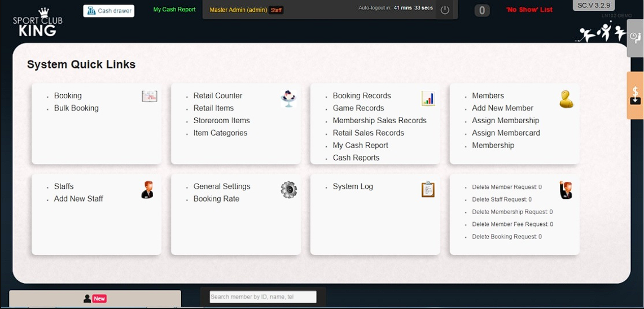Click the retail counter person icon
This screenshot has height=309, width=644.
[x=288, y=98]
